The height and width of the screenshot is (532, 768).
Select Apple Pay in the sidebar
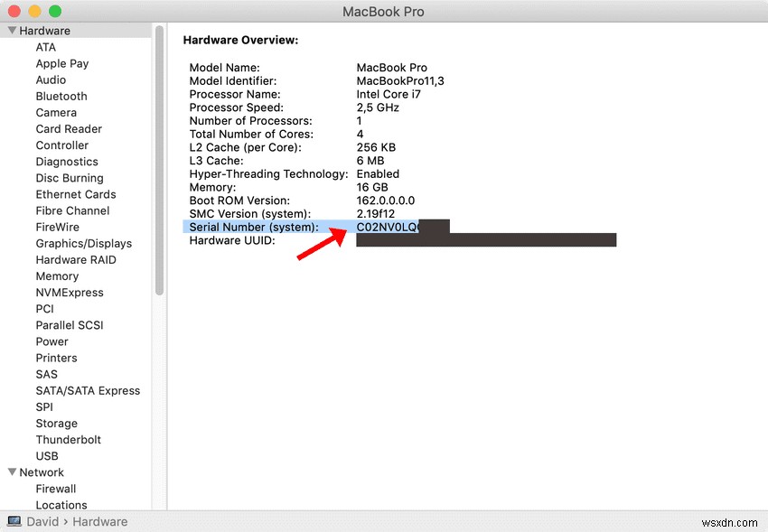tap(61, 63)
